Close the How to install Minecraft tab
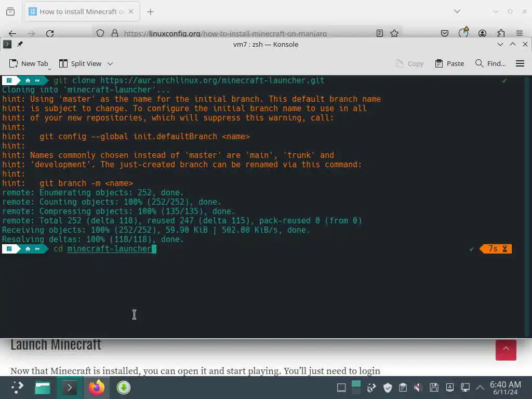Image resolution: width=532 pixels, height=399 pixels. pyautogui.click(x=131, y=11)
